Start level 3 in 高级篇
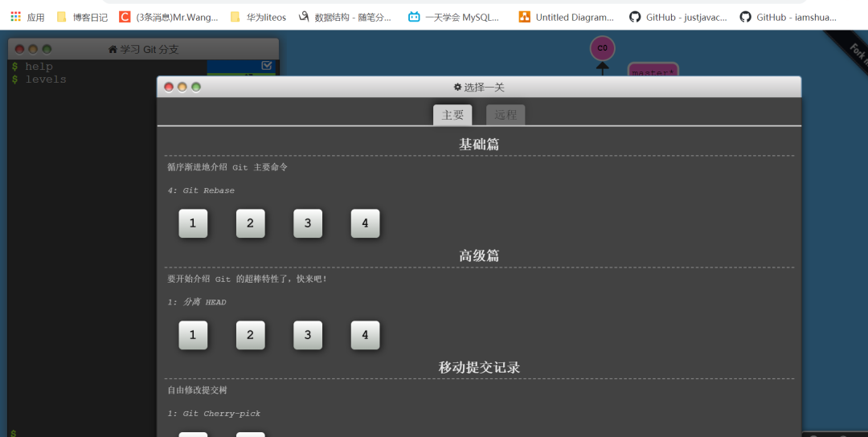Screen dimensions: 868x437 coord(308,335)
